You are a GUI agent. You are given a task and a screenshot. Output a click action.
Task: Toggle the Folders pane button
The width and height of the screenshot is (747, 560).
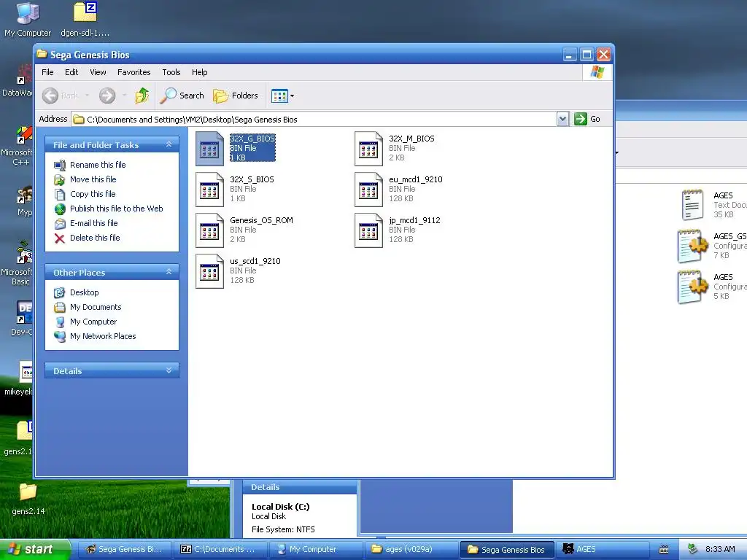click(236, 96)
